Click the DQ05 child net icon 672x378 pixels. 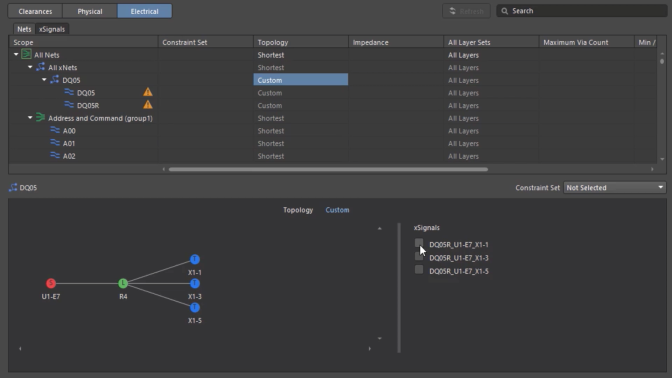[69, 92]
